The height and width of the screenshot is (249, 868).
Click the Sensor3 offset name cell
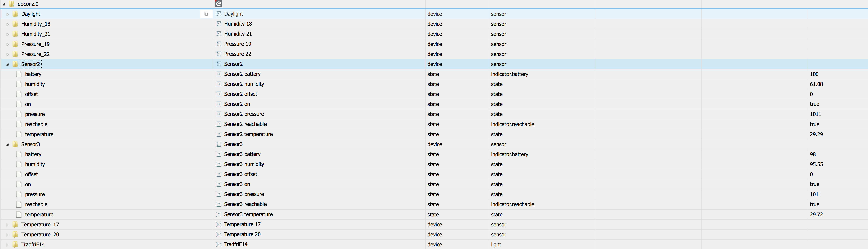click(x=241, y=174)
